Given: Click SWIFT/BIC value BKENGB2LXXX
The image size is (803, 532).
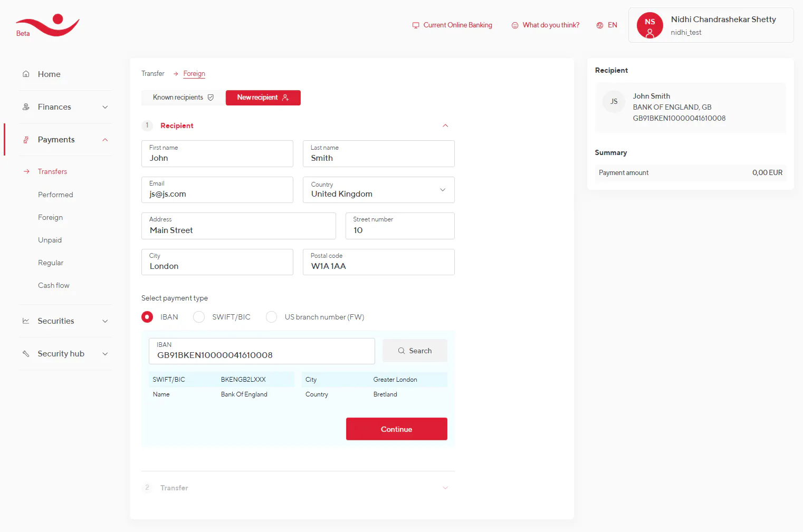Looking at the screenshot, I should pos(243,380).
